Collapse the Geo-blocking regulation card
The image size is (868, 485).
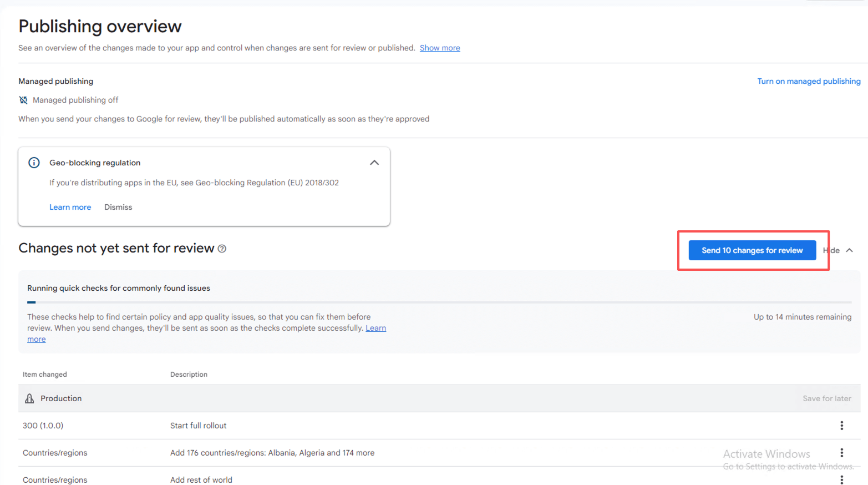(x=374, y=163)
